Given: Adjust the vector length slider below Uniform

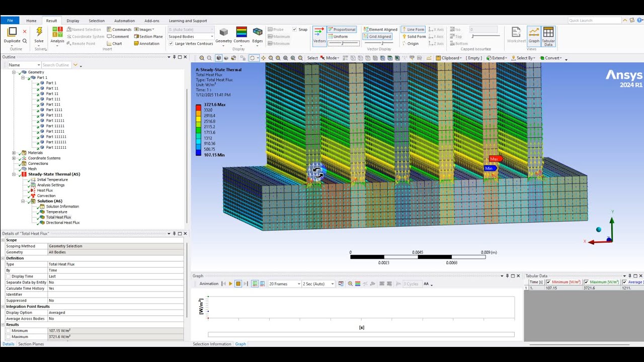Looking at the screenshot, I should [344, 44].
